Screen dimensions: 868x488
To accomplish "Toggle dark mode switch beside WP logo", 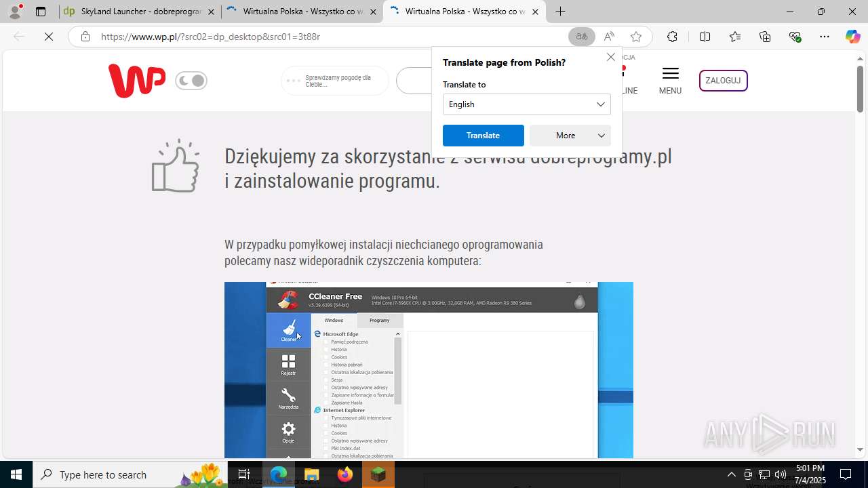I will pyautogui.click(x=191, y=81).
